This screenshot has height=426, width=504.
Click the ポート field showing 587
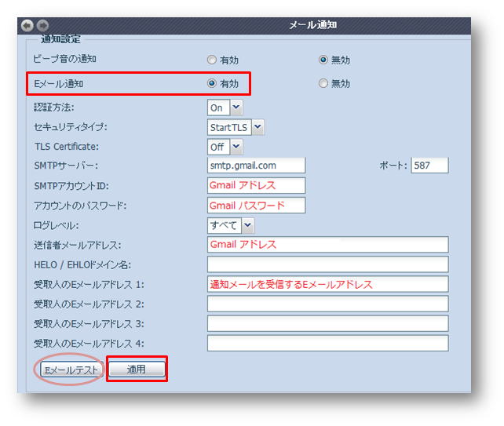click(x=429, y=166)
